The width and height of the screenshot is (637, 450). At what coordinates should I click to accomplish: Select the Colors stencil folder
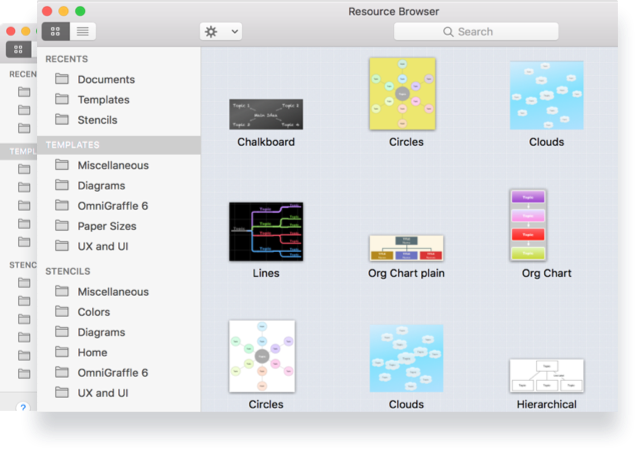coord(119,312)
